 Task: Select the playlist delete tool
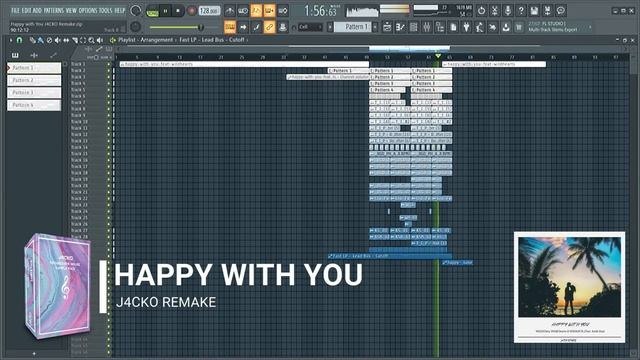click(49, 40)
